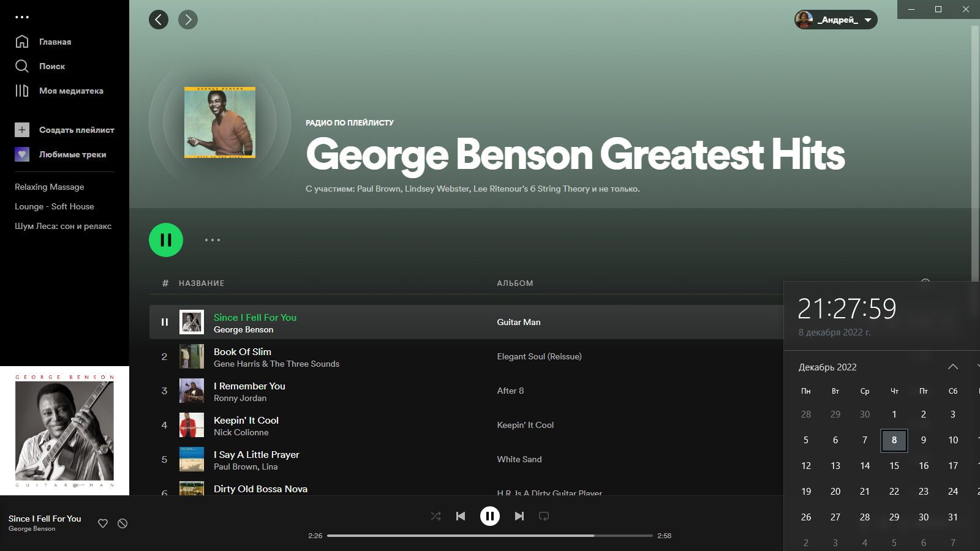
Task: Pause the Since I Fell For You row
Action: pyautogui.click(x=164, y=322)
